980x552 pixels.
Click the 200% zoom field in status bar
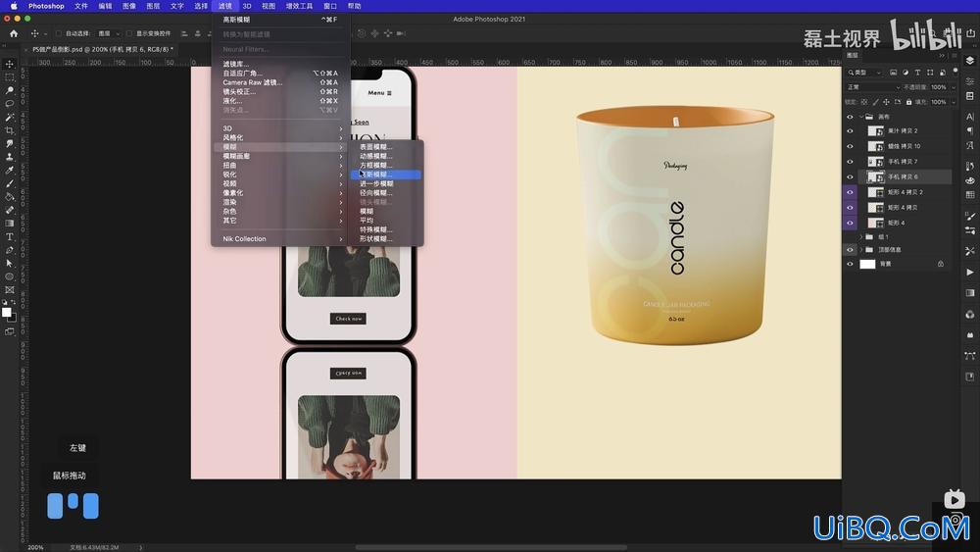[x=35, y=547]
